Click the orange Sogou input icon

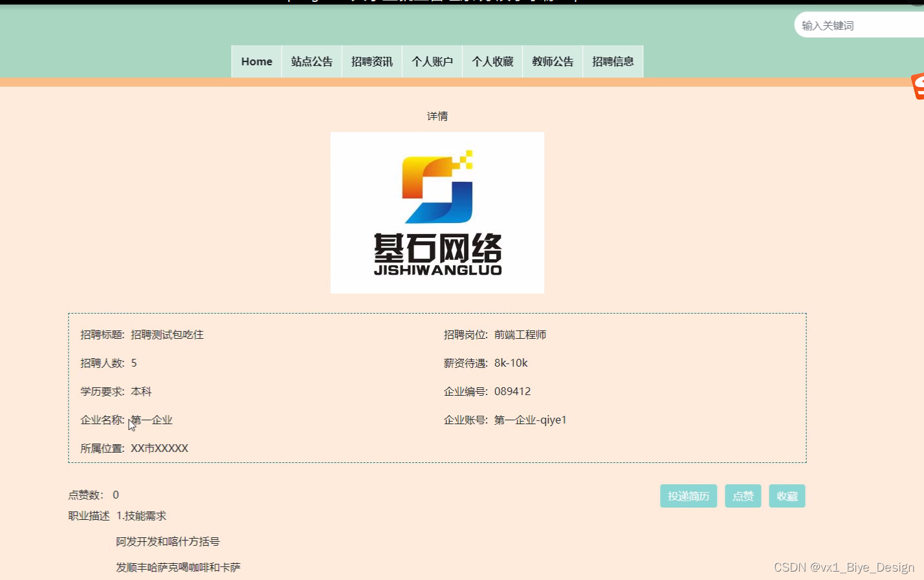point(918,86)
